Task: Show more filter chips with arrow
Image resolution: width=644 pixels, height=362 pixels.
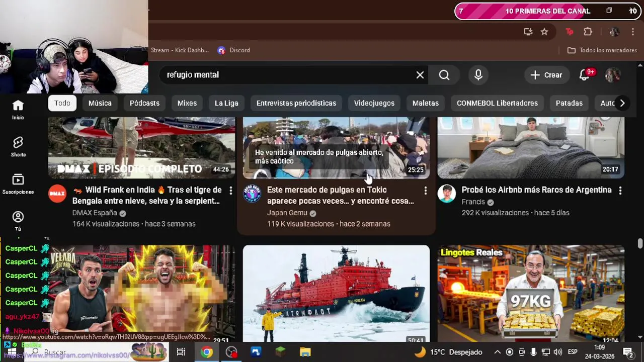Action: point(622,103)
